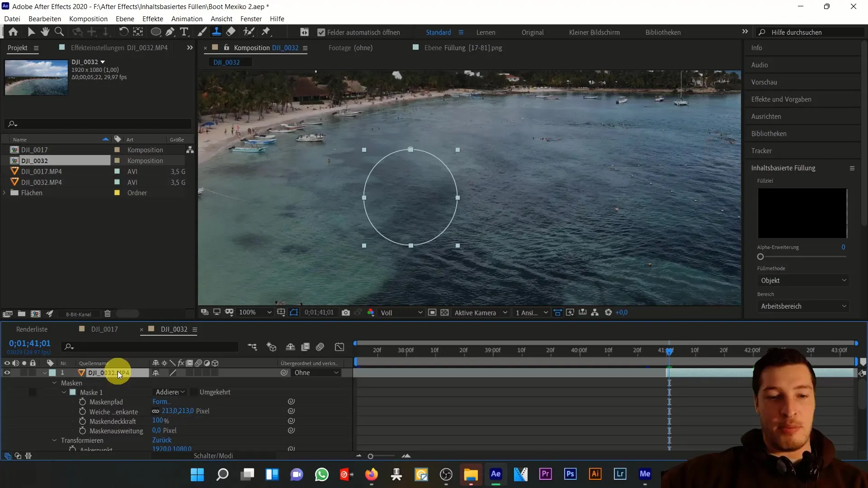This screenshot has height=488, width=868.
Task: Adjust the Alpha-Erweiterung slider
Action: (760, 257)
